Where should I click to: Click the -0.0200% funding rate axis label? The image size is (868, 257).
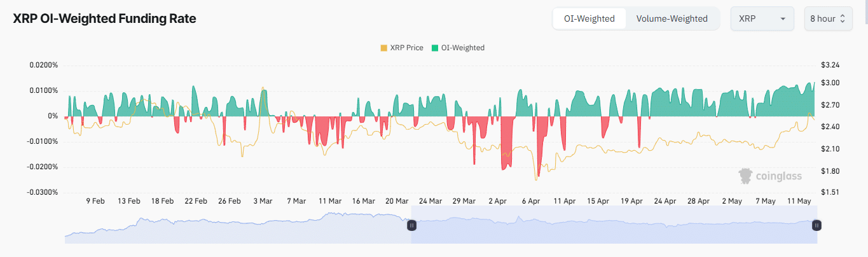pos(43,167)
